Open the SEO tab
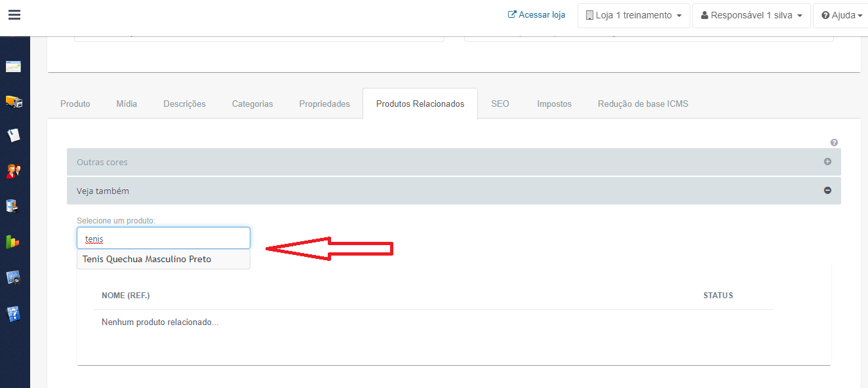Screen dimensions: 868x388 point(500,104)
